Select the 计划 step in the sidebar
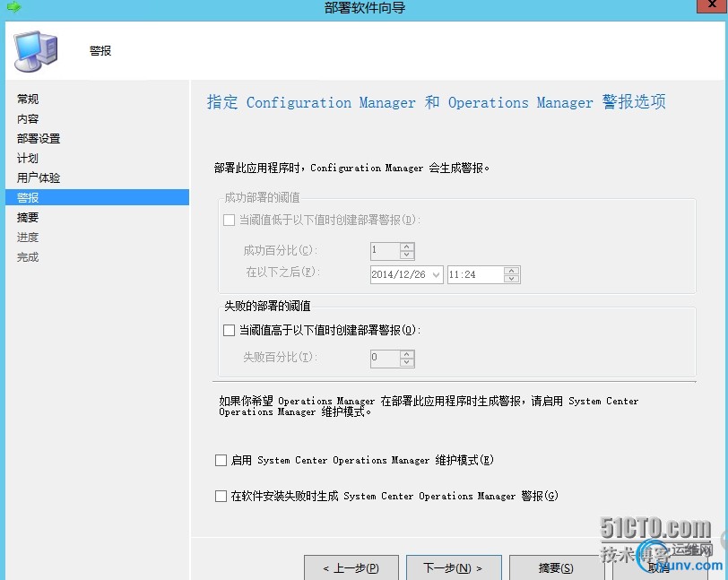 [28, 159]
